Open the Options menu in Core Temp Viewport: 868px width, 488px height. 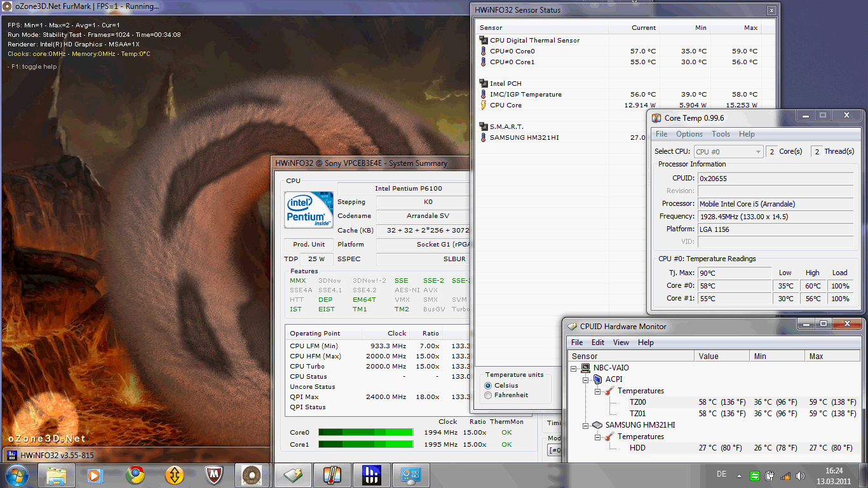coord(689,134)
